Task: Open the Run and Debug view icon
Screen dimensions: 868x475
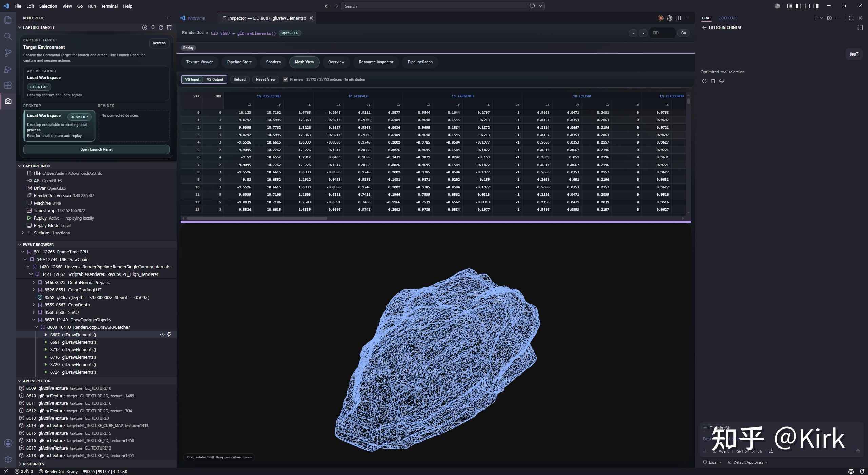Action: pos(8,69)
